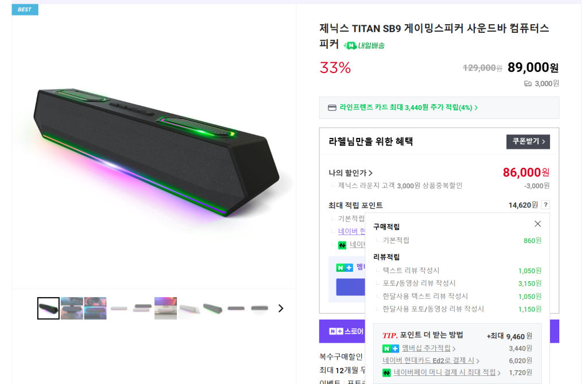Screen dimensions: 588x384
Task: Expand 나의 할인가 discount details
Action: coord(351,172)
